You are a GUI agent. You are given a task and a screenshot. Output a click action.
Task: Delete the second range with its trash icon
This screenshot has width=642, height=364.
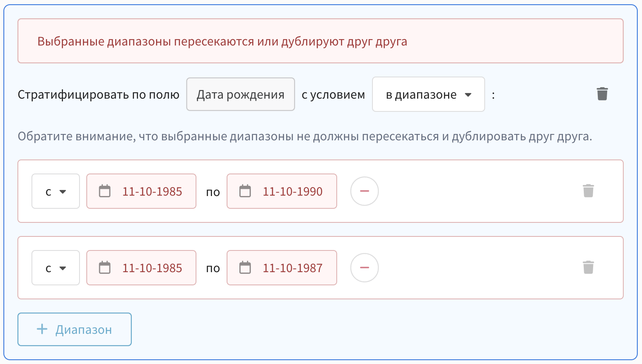588,267
